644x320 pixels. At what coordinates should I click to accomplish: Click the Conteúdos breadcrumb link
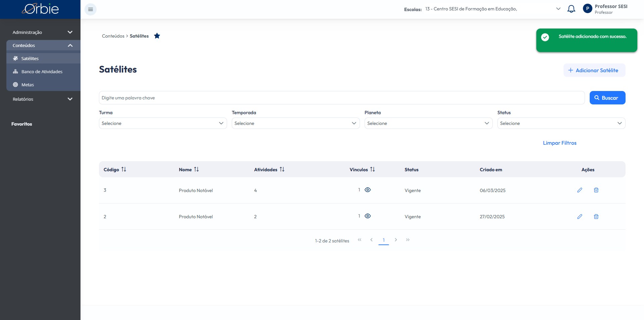pyautogui.click(x=113, y=36)
